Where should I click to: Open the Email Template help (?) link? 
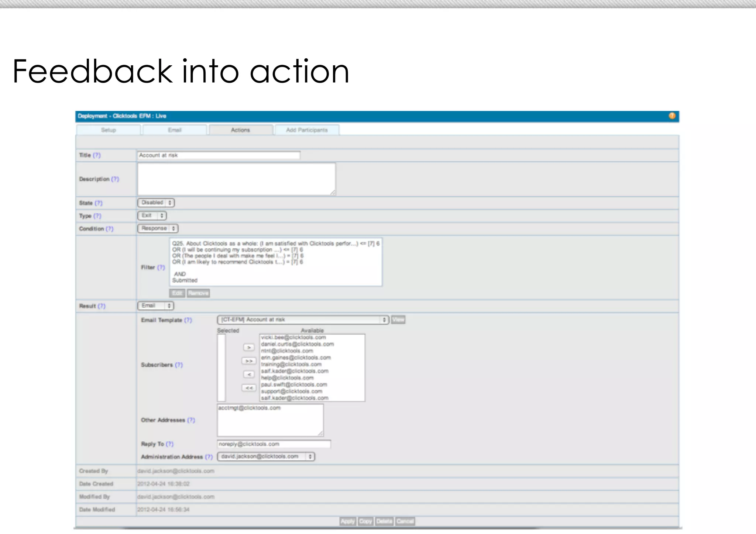click(188, 320)
